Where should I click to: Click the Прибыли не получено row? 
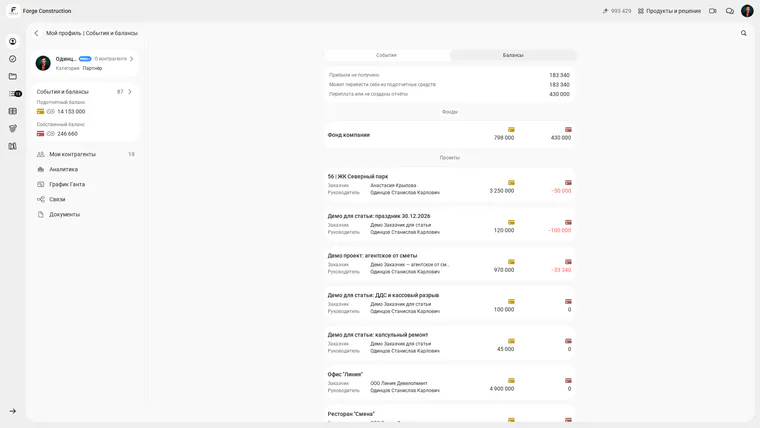click(449, 75)
